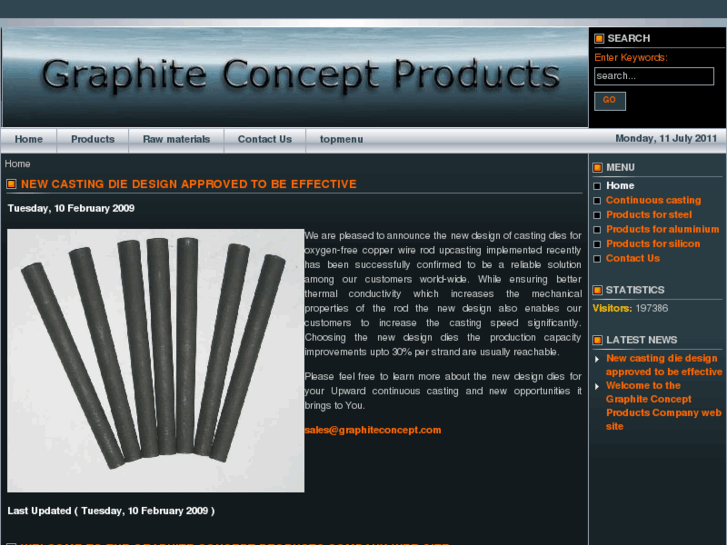Click the square bullet next to Products for silicon
Screen dimensions: 727x545
(597, 244)
